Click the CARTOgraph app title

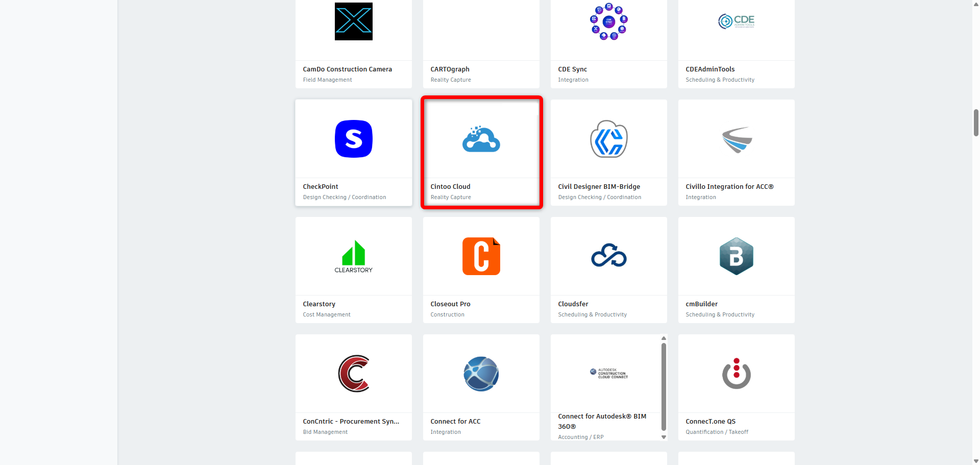(450, 69)
